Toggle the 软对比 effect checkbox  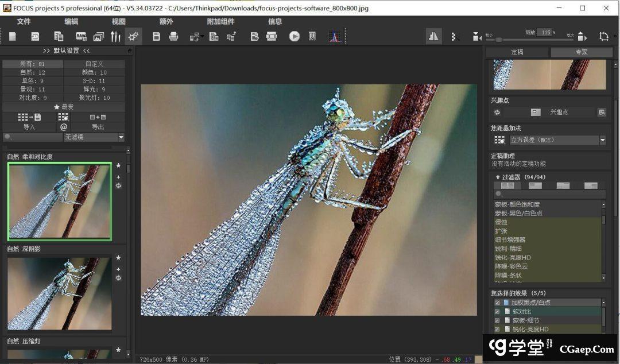pos(497,312)
